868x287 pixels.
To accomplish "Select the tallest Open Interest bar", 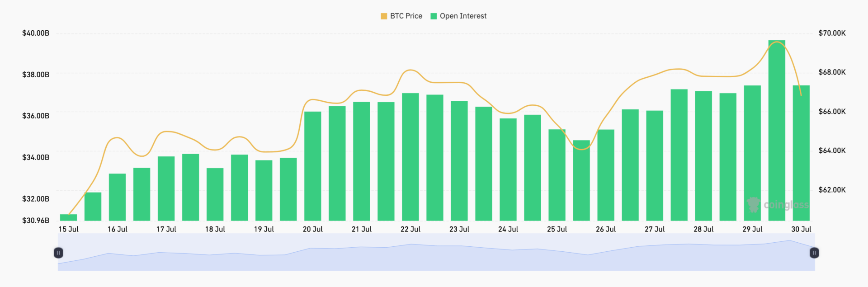I will click(x=777, y=131).
